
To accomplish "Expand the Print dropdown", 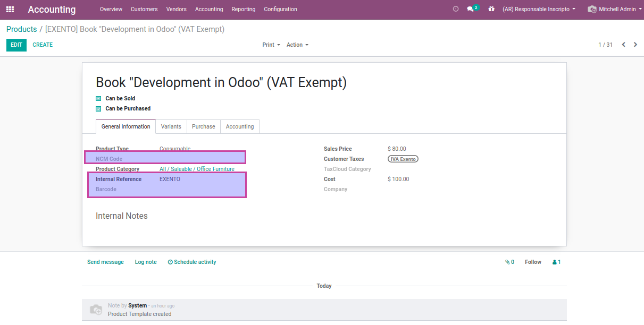I will [271, 45].
